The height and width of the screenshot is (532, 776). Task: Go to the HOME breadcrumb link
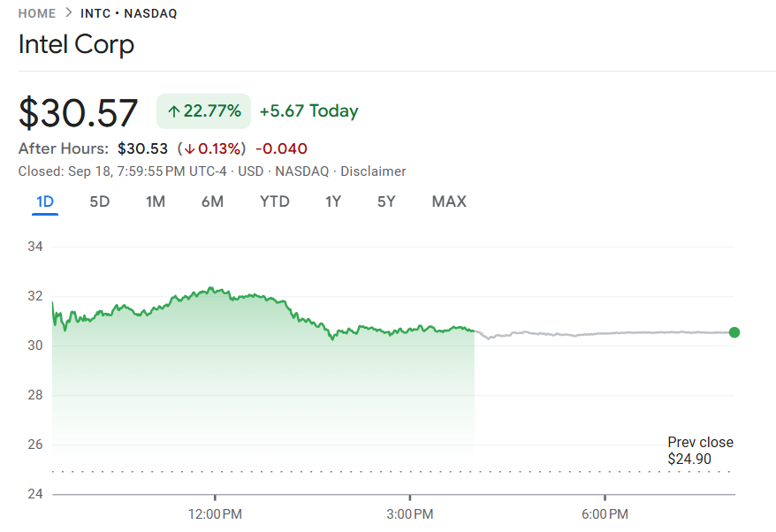pos(37,14)
